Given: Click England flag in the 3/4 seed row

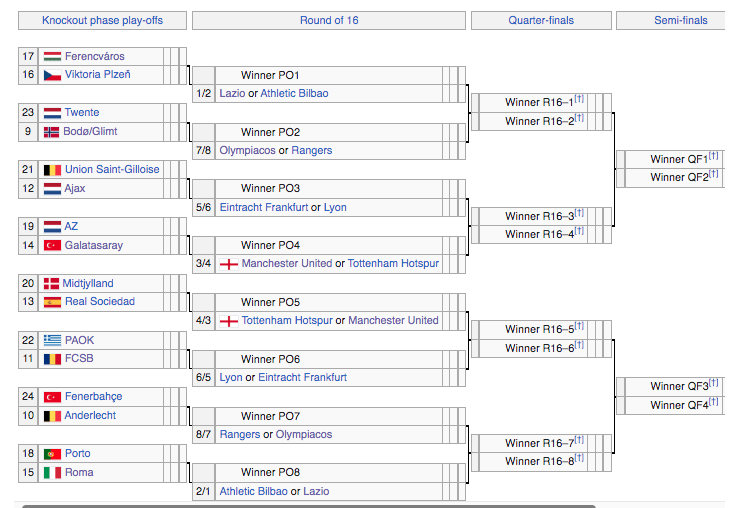Looking at the screenshot, I should [229, 264].
